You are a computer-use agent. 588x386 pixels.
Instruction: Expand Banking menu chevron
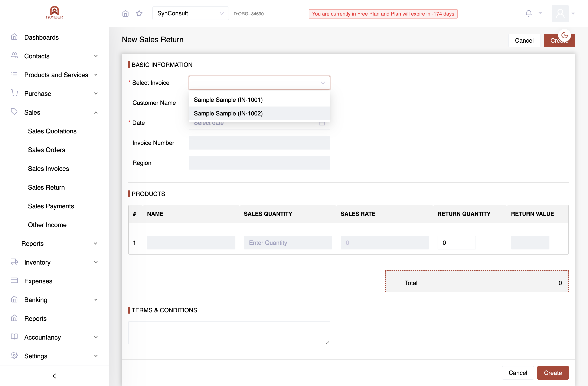pos(96,300)
